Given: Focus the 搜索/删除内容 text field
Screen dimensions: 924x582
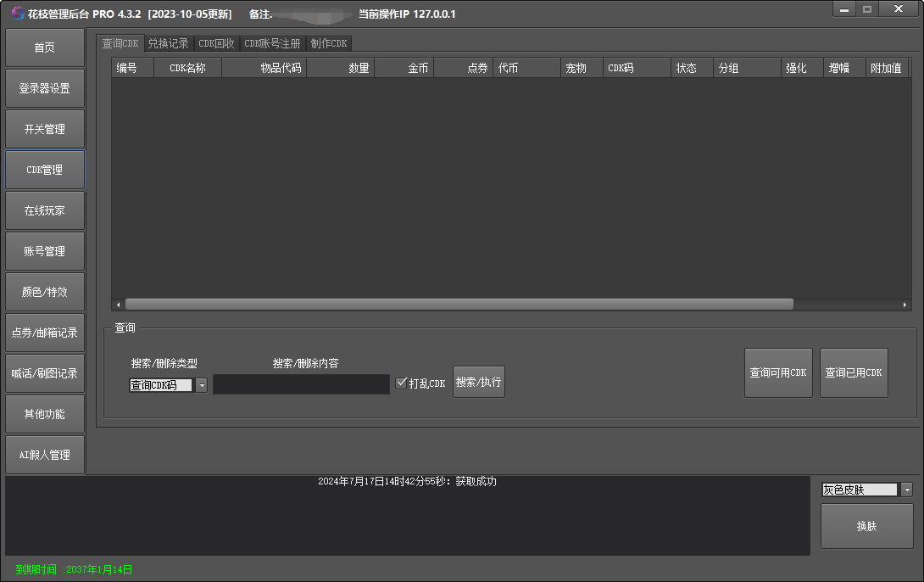Looking at the screenshot, I should point(301,384).
